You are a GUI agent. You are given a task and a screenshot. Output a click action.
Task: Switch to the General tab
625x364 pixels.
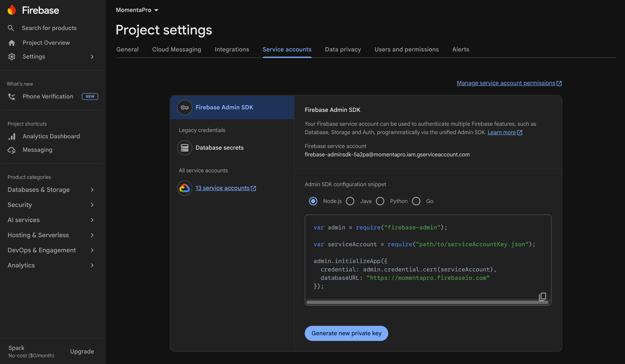(127, 49)
